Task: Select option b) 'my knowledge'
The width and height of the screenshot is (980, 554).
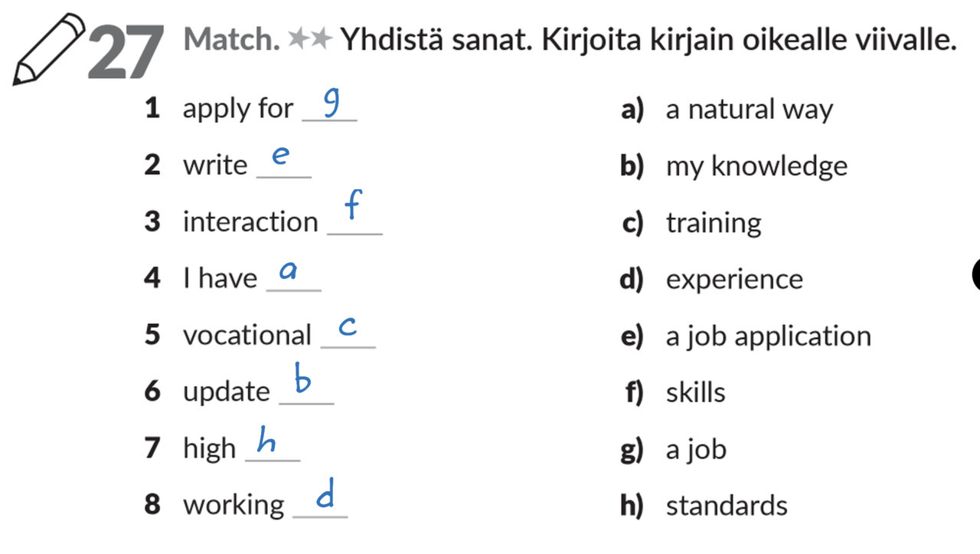Action: 756,166
